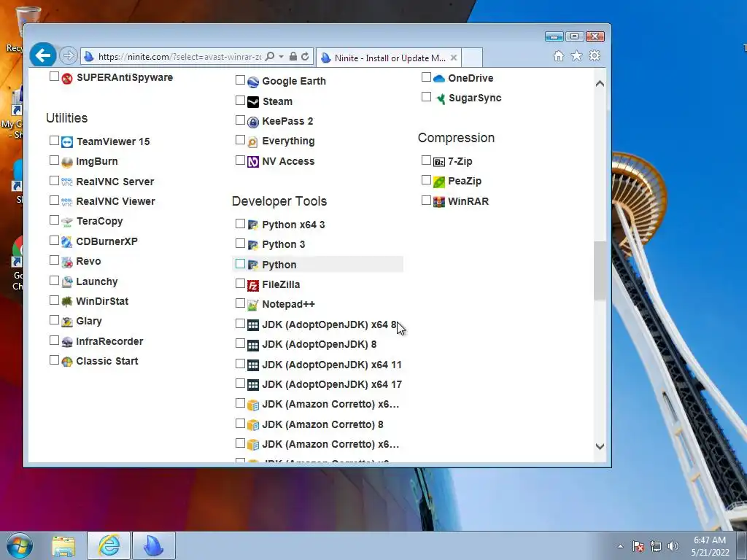Check the InfraRecorder checkbox
This screenshot has height=560, width=747.
[54, 341]
